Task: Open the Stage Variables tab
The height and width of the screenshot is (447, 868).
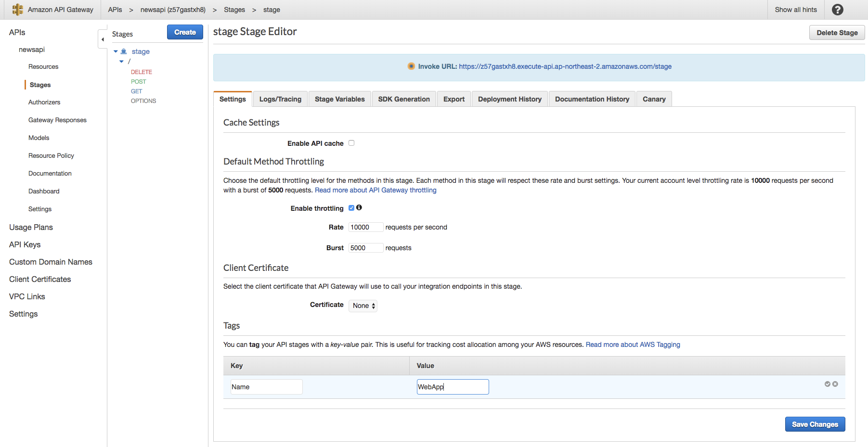Action: pos(340,99)
